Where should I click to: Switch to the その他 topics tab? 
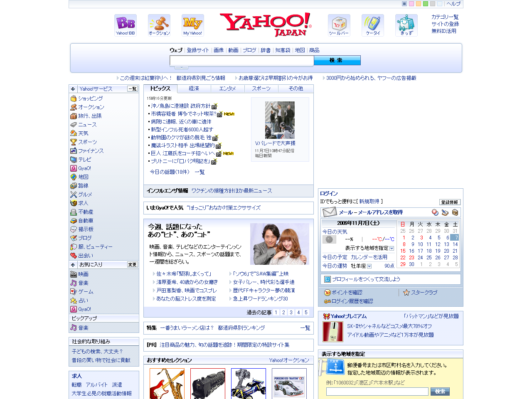tap(296, 89)
